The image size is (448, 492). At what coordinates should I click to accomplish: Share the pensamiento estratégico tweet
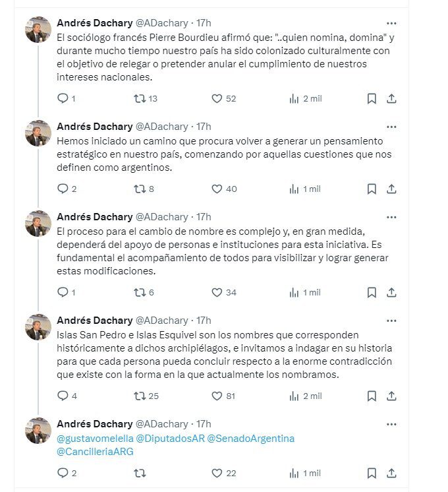[391, 189]
